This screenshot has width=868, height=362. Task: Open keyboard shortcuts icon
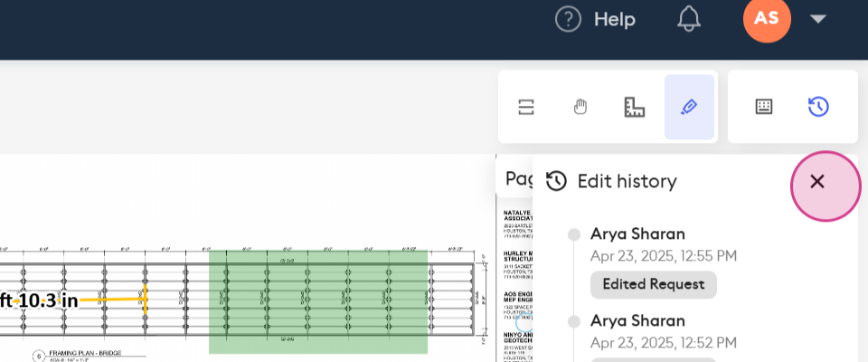click(764, 107)
